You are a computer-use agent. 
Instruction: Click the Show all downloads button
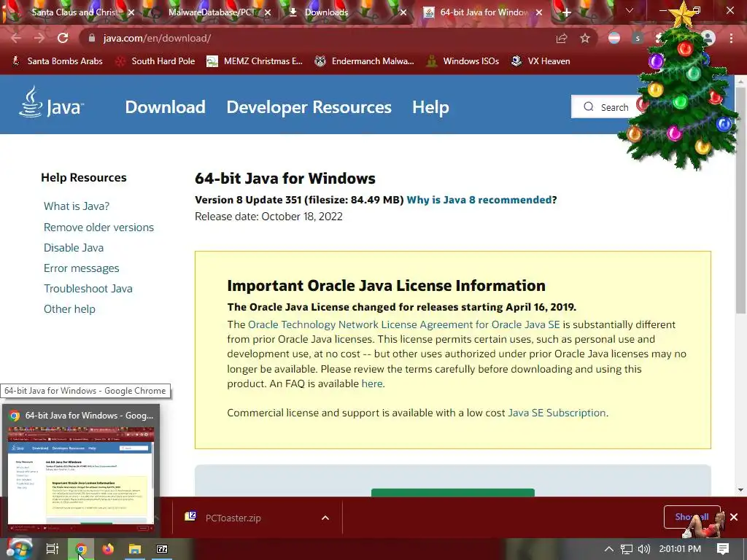(692, 517)
